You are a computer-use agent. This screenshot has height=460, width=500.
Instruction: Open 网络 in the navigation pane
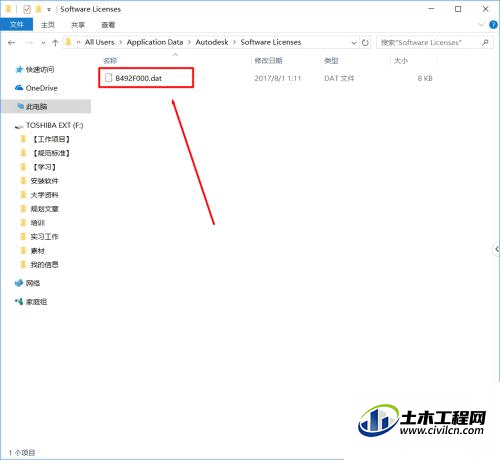(x=33, y=283)
